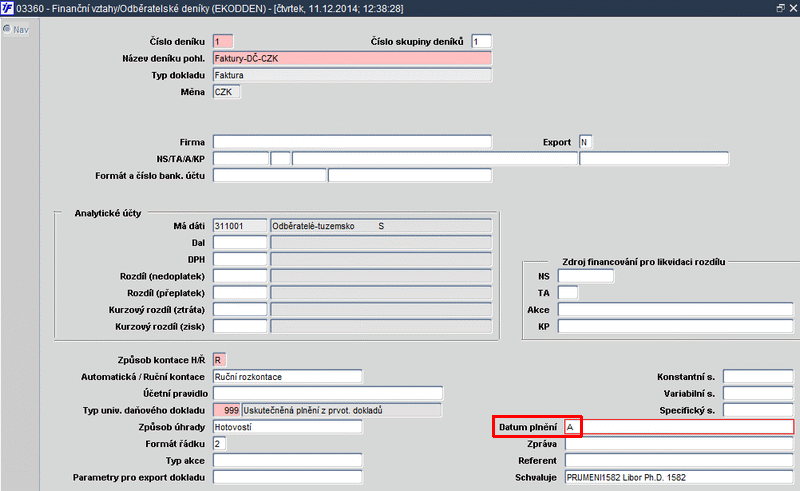
Task: Click the Rozdíl (přeplatek) account field
Action: (x=240, y=293)
